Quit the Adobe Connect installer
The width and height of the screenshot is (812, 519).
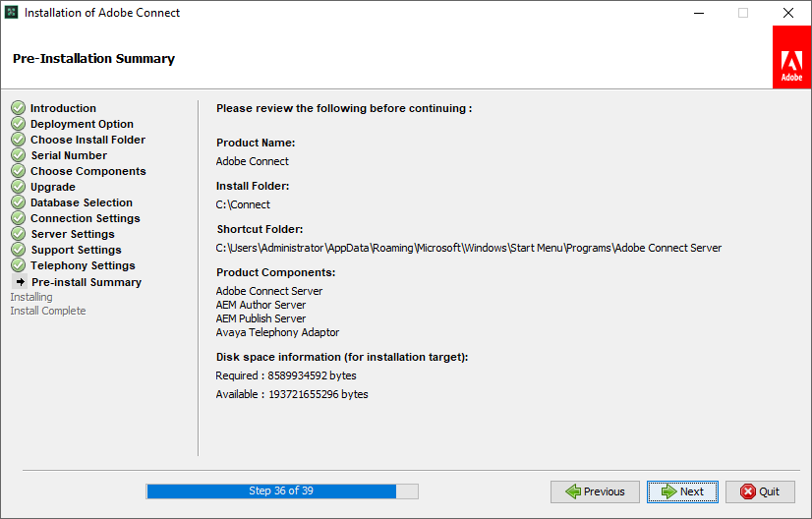(760, 491)
